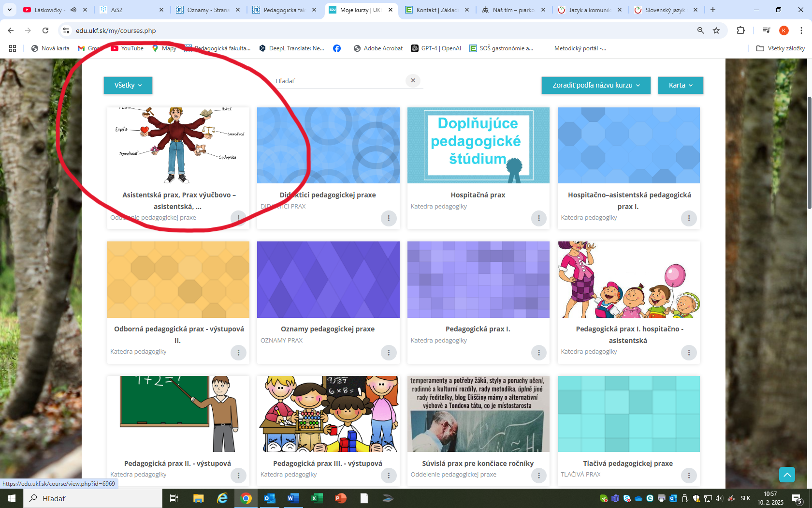Expand the Karta view dropdown
Viewport: 812px width, 508px height.
(x=681, y=85)
